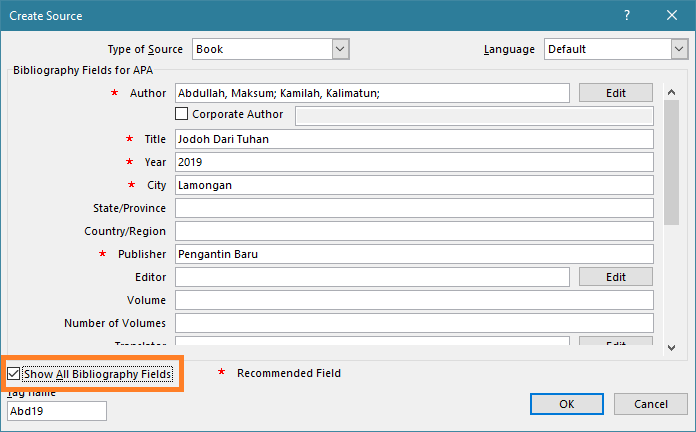
Task: Close the Create Source dialog
Action: click(672, 16)
